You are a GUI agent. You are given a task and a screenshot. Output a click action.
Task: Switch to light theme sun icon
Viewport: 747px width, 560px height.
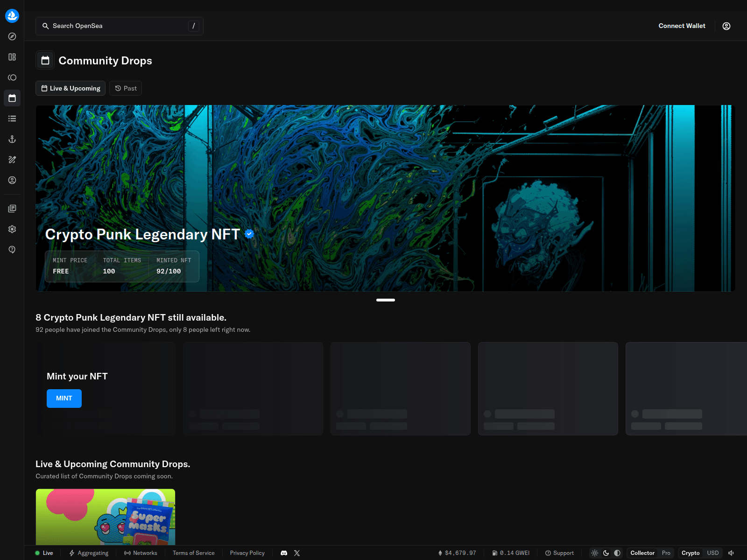click(x=595, y=553)
